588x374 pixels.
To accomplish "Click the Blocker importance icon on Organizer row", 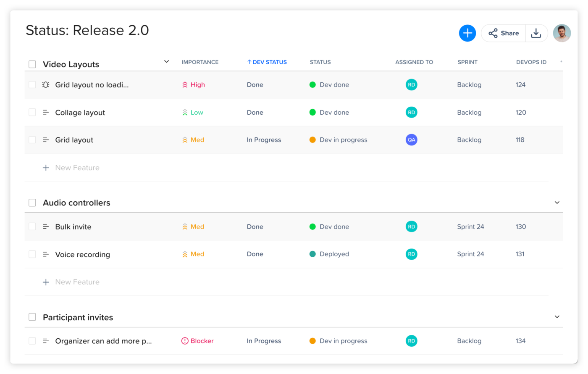I will (x=185, y=341).
